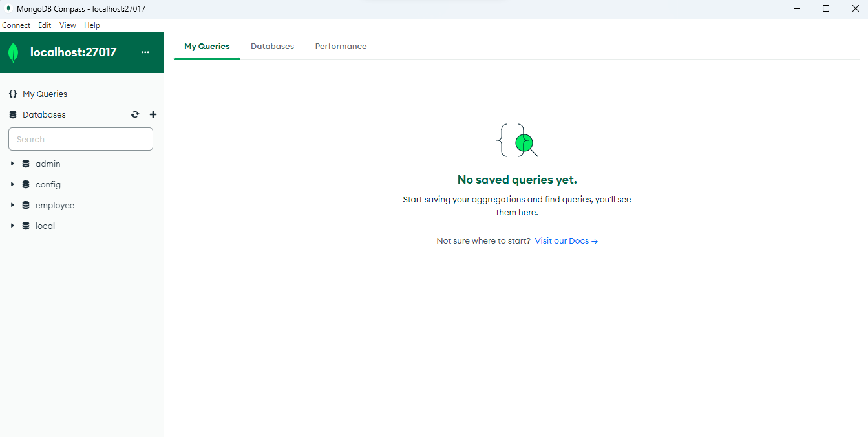Switch to the Performance tab
This screenshot has width=868, height=437.
click(x=341, y=47)
